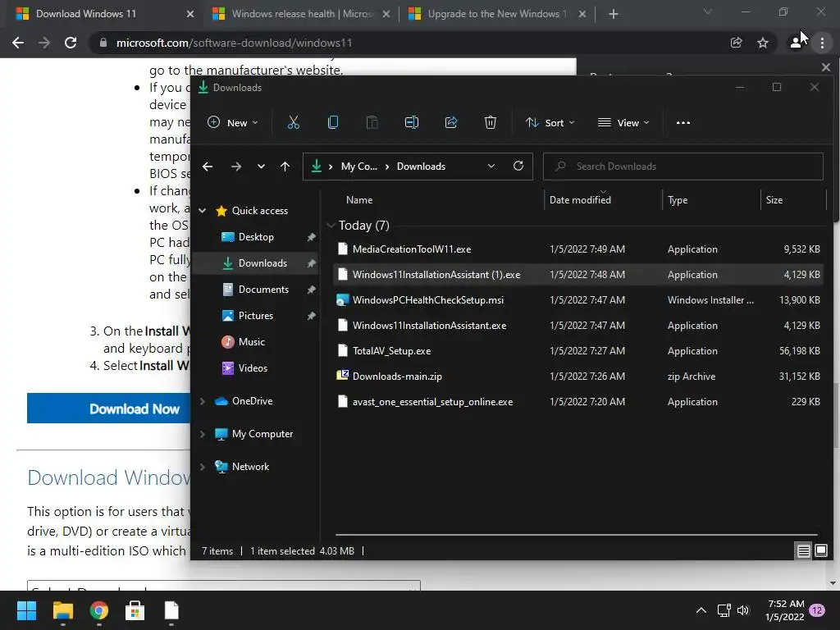Open the Windows Start menu
This screenshot has height=630, width=840.
click(x=26, y=610)
